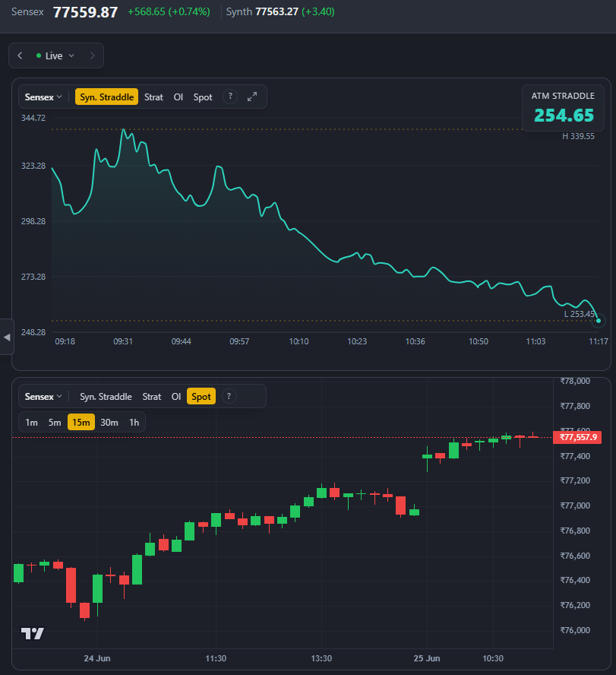616x675 pixels.
Task: Select Syn. Straddle tab in top chart
Action: coord(106,97)
